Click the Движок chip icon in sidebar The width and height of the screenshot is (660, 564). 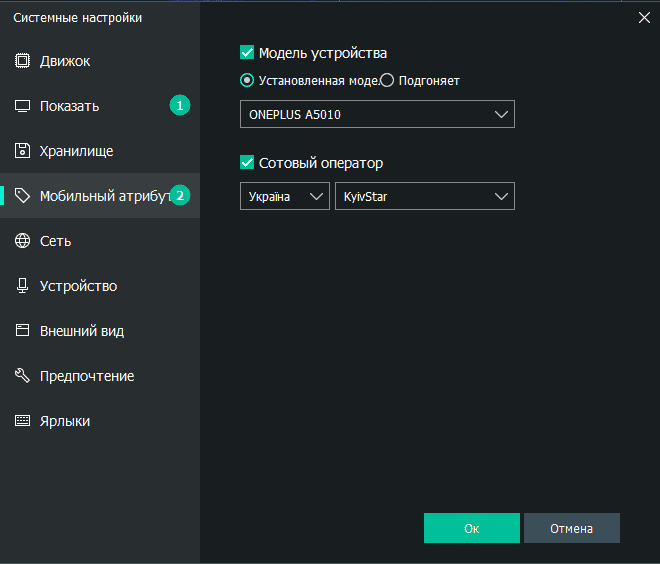[x=22, y=61]
